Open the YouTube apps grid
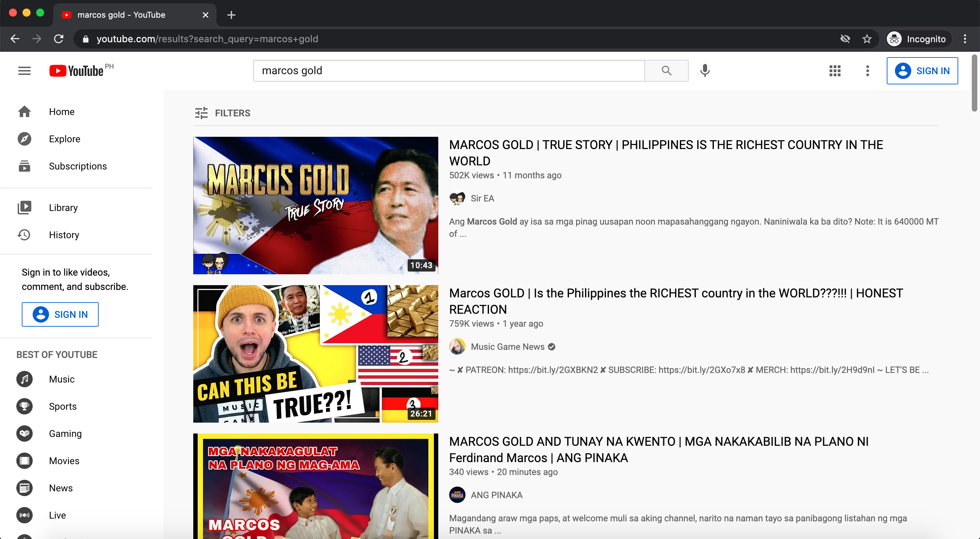980x539 pixels. pos(835,71)
